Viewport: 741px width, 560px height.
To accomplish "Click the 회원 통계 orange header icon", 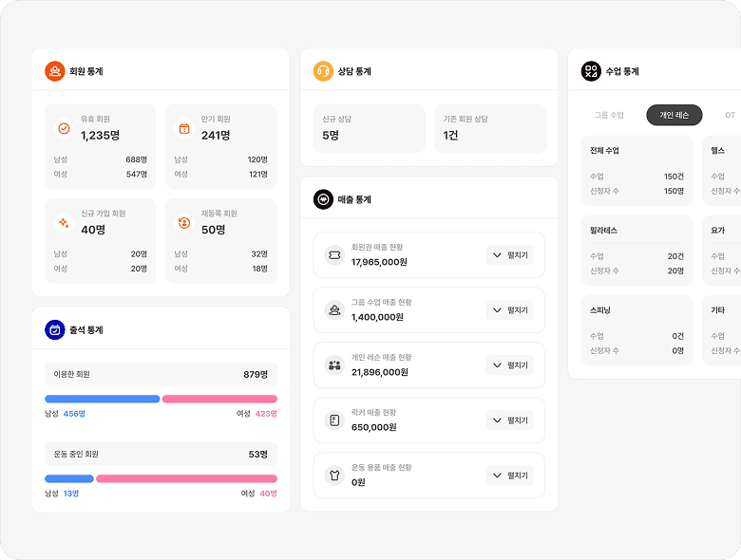I will 55,71.
